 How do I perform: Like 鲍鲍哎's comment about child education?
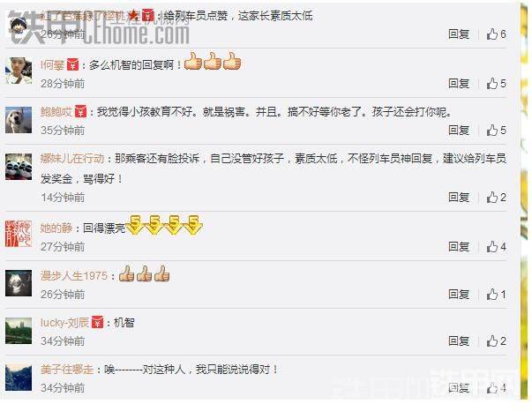496,131
